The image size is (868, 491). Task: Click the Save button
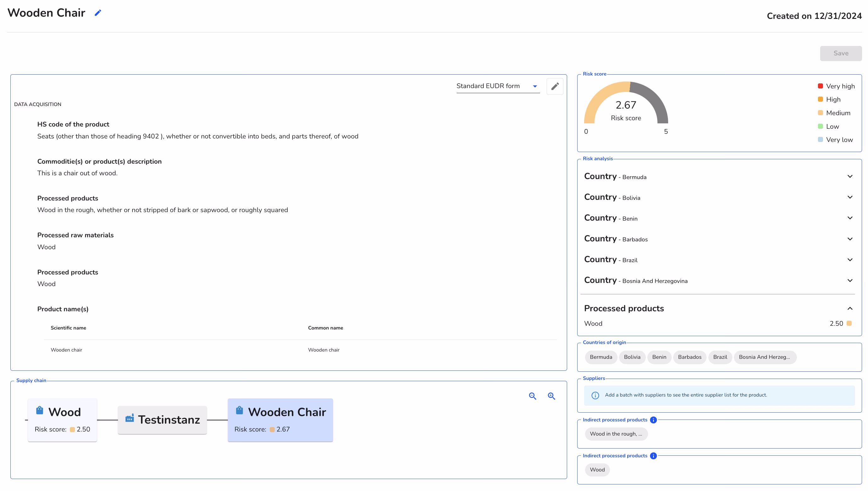point(841,53)
